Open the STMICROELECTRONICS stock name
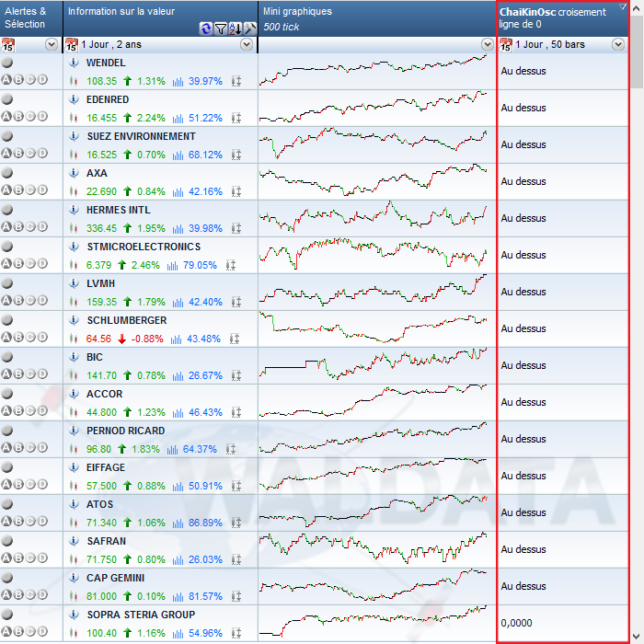 click(x=144, y=247)
